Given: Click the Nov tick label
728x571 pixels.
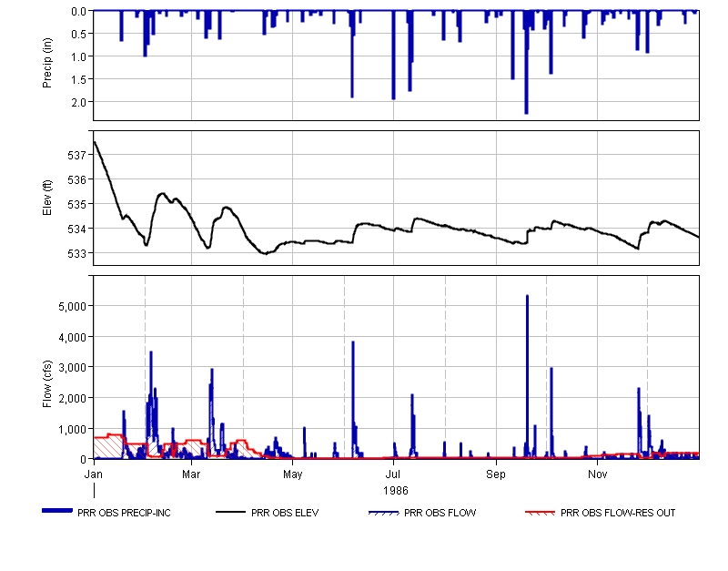Looking at the screenshot, I should coord(597,474).
